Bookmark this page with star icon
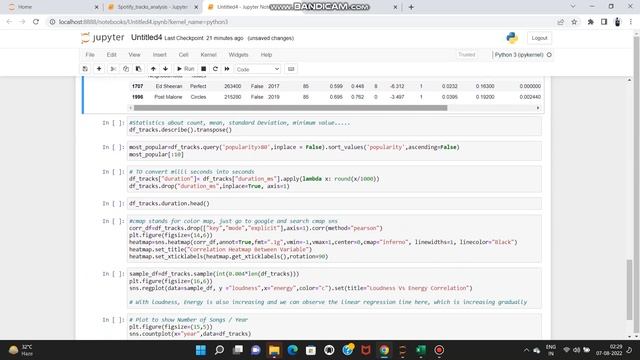The height and width of the screenshot is (360, 640). point(574,22)
